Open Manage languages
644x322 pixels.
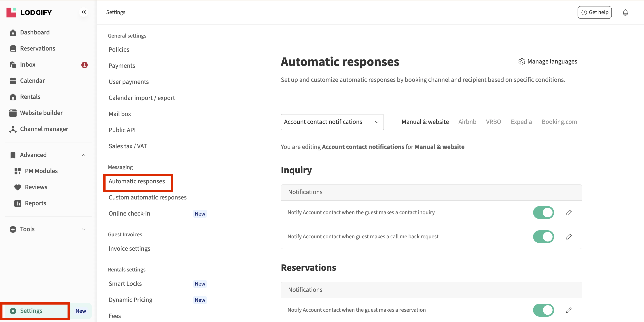[547, 61]
